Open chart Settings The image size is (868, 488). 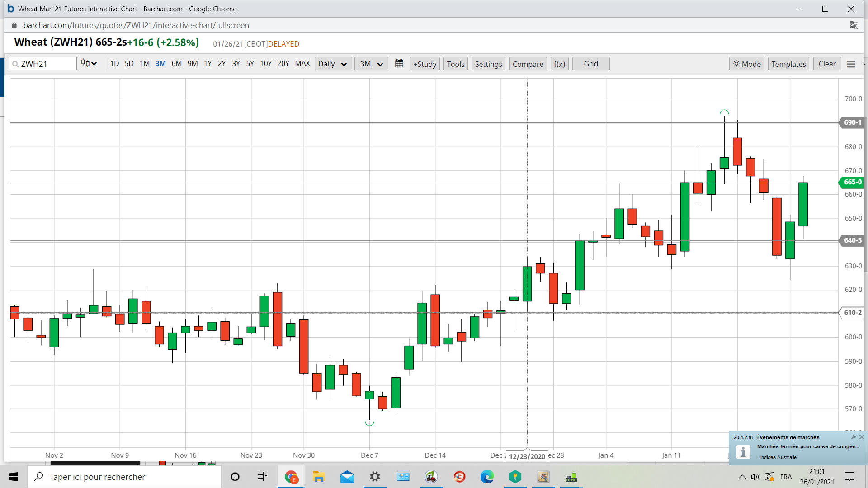point(488,64)
